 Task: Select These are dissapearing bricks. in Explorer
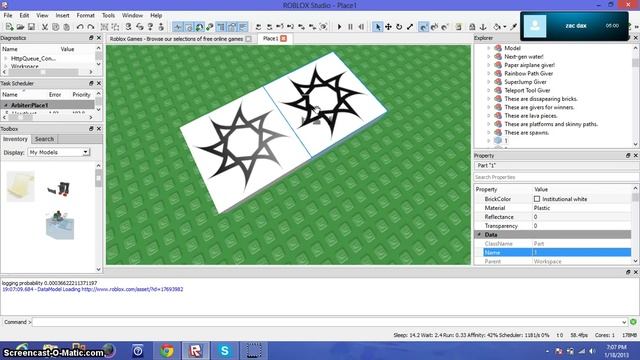coord(541,99)
